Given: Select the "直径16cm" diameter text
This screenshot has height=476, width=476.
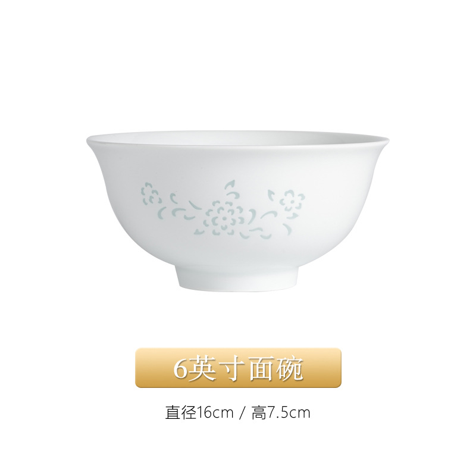Looking at the screenshot, I should click(199, 413).
